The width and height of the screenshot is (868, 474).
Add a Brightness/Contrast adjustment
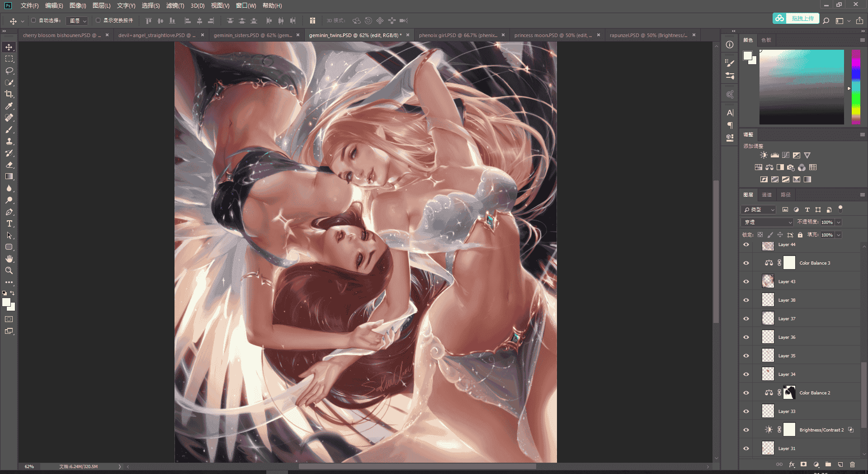pyautogui.click(x=764, y=155)
